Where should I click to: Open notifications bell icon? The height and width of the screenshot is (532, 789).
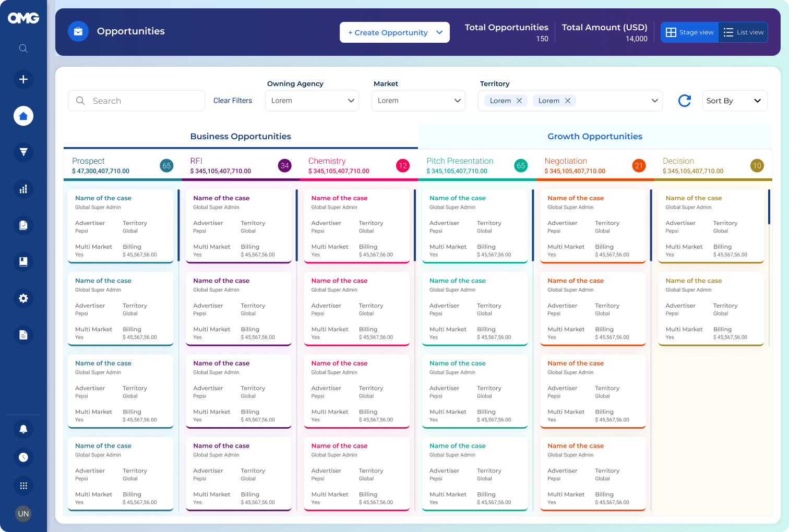pyautogui.click(x=23, y=429)
